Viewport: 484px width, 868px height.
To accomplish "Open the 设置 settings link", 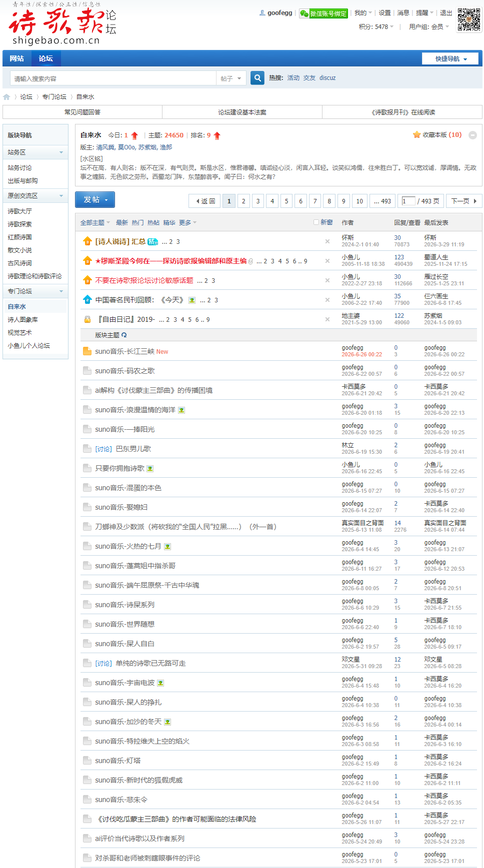I will 384,13.
